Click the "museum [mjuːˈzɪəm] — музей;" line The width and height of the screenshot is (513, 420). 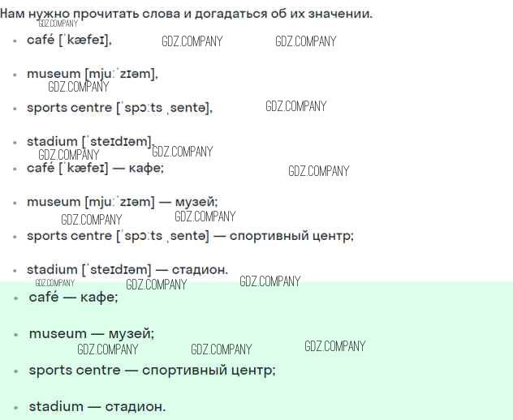click(122, 202)
